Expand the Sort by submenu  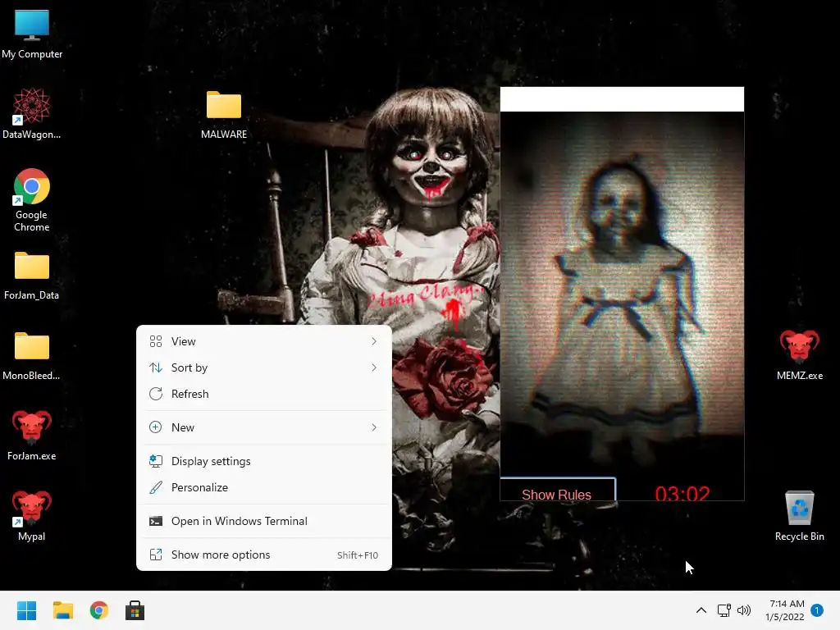(264, 367)
